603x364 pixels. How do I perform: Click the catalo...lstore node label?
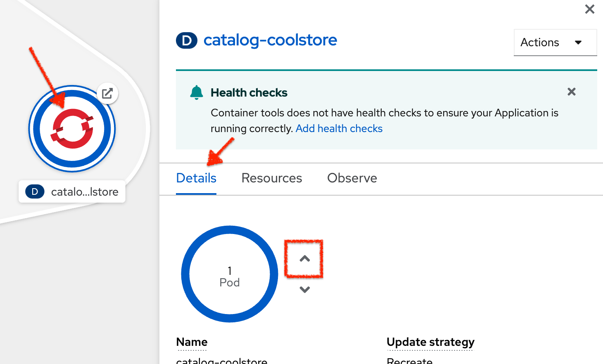click(x=72, y=191)
